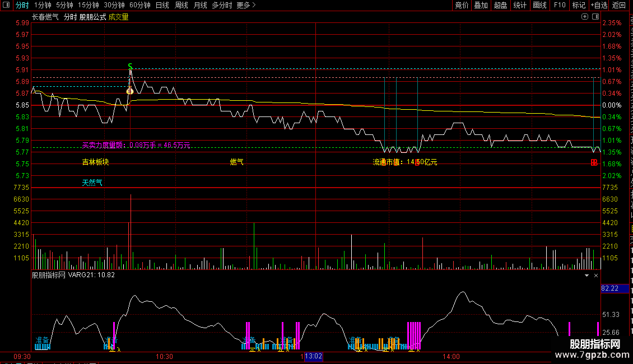Close the indicator sub-panel with X
The height and width of the screenshot is (364, 633).
[596, 275]
